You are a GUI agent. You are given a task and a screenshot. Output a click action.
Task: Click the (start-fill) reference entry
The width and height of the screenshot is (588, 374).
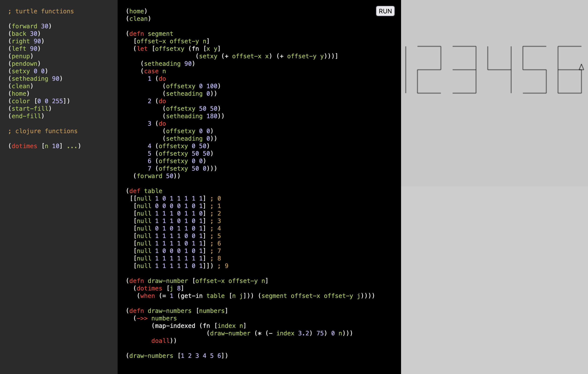30,109
